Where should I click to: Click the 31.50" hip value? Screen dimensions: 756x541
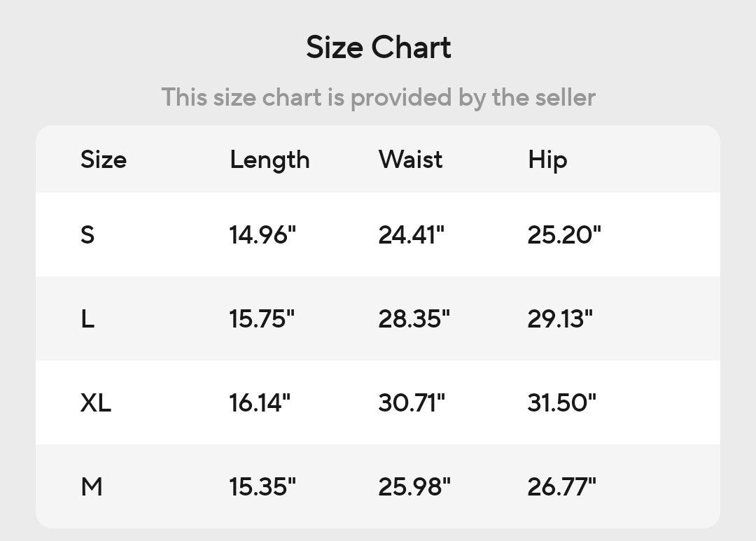(x=561, y=402)
